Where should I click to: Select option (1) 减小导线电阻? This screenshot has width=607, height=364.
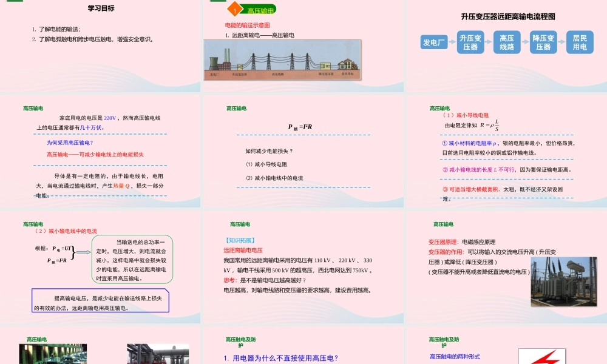pyautogui.click(x=266, y=164)
